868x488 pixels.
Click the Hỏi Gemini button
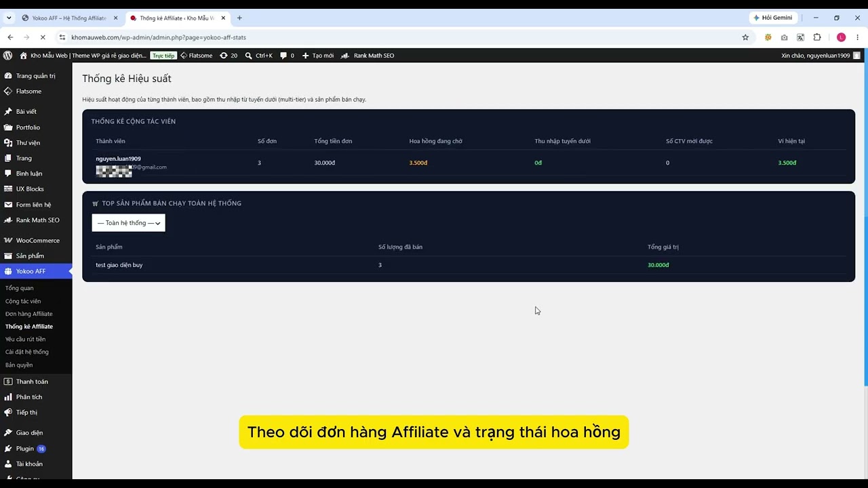click(x=773, y=18)
